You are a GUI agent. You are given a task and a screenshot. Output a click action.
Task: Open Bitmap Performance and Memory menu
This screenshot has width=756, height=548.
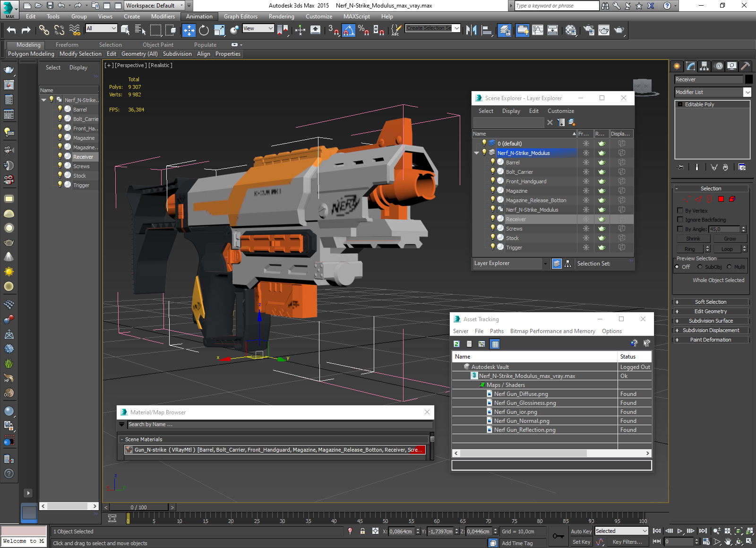tap(552, 331)
